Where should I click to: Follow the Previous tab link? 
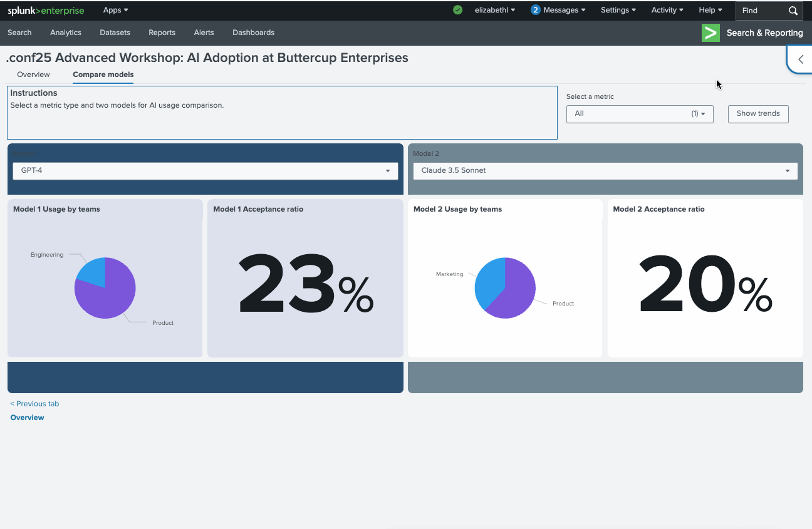click(x=34, y=404)
